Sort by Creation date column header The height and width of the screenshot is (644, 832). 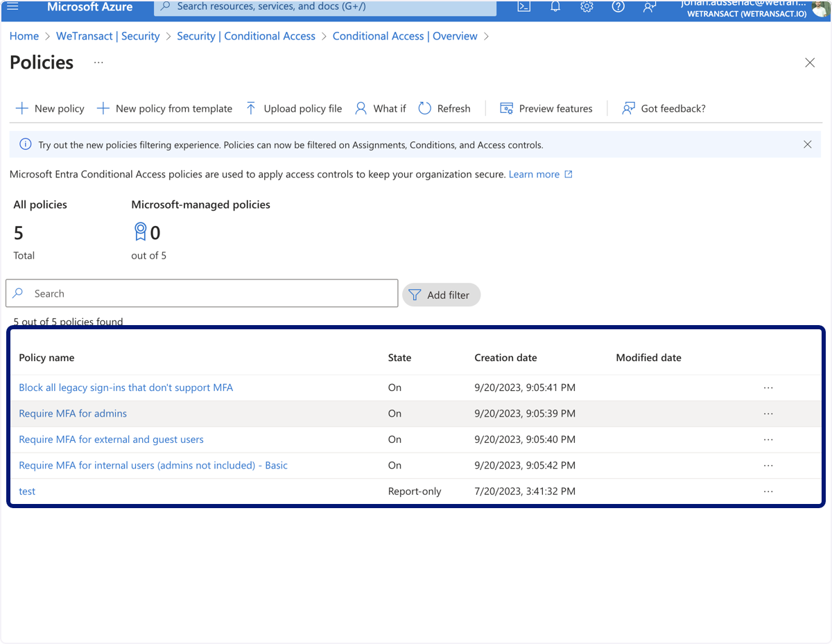point(505,358)
